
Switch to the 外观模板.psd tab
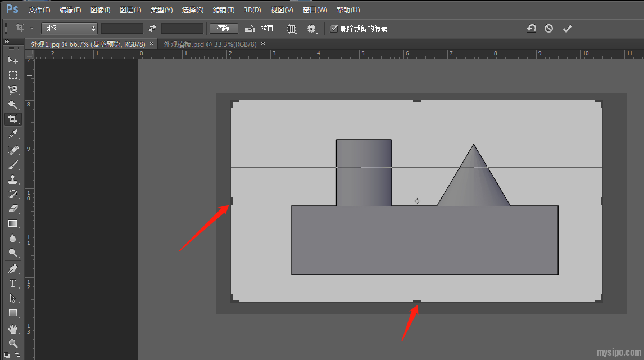click(210, 44)
